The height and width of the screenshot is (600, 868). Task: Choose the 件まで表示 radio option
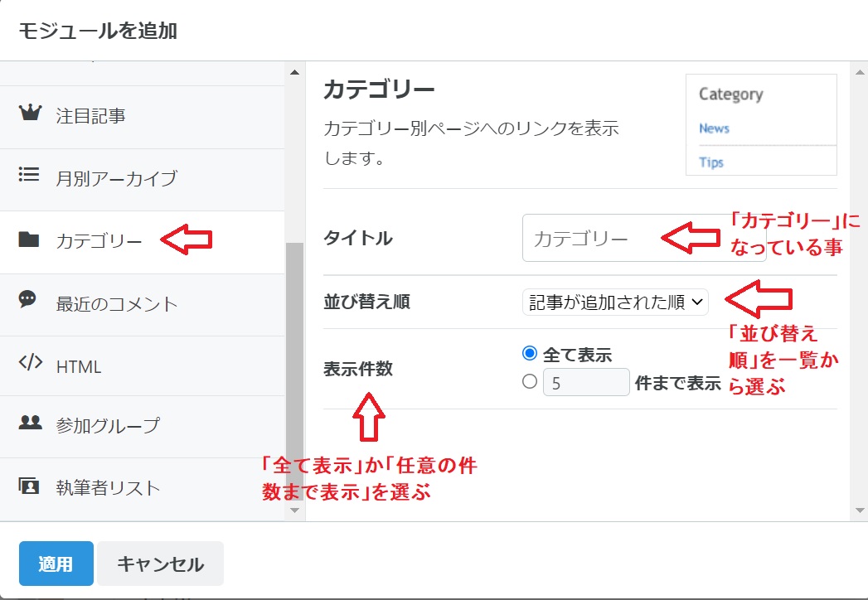point(528,380)
